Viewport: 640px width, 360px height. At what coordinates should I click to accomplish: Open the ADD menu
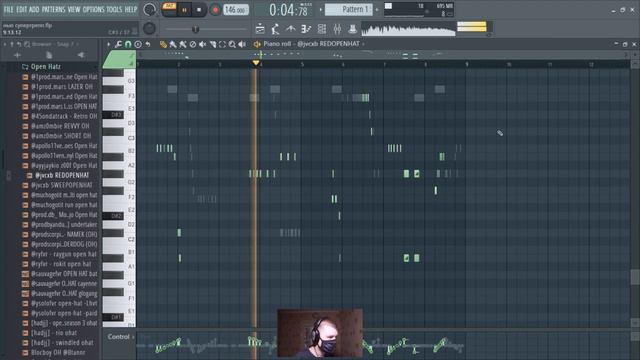coord(34,9)
